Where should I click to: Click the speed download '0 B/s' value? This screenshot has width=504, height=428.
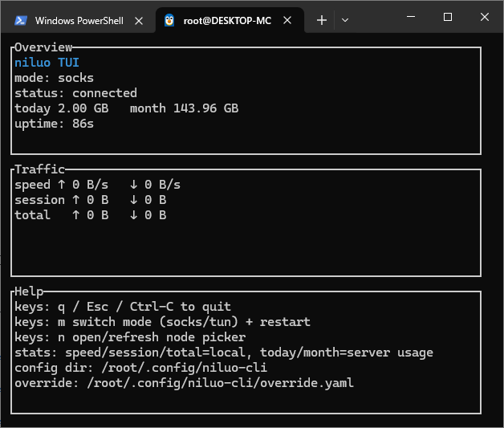pyautogui.click(x=162, y=185)
